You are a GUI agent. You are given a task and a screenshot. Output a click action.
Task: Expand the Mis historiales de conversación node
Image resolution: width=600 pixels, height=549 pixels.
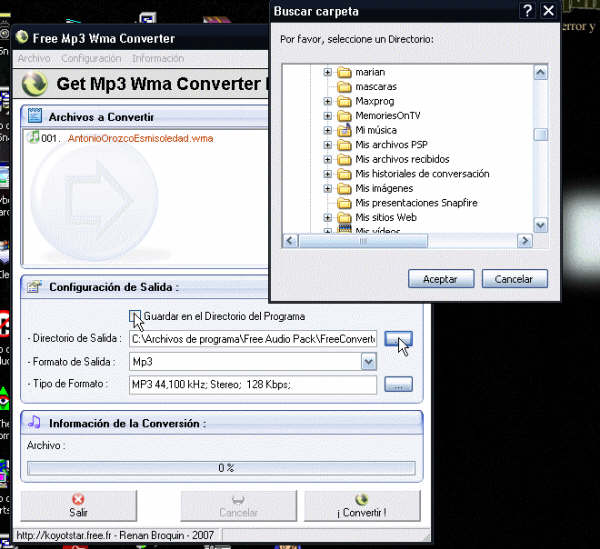(328, 174)
